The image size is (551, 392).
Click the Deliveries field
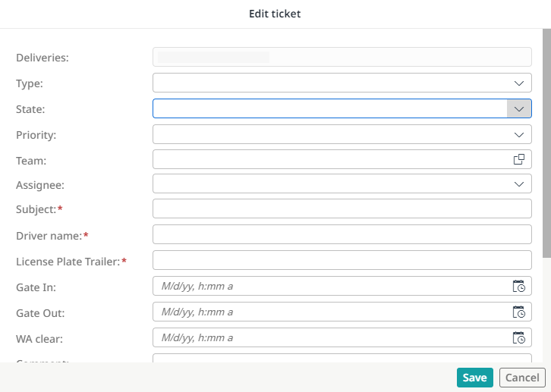point(342,57)
